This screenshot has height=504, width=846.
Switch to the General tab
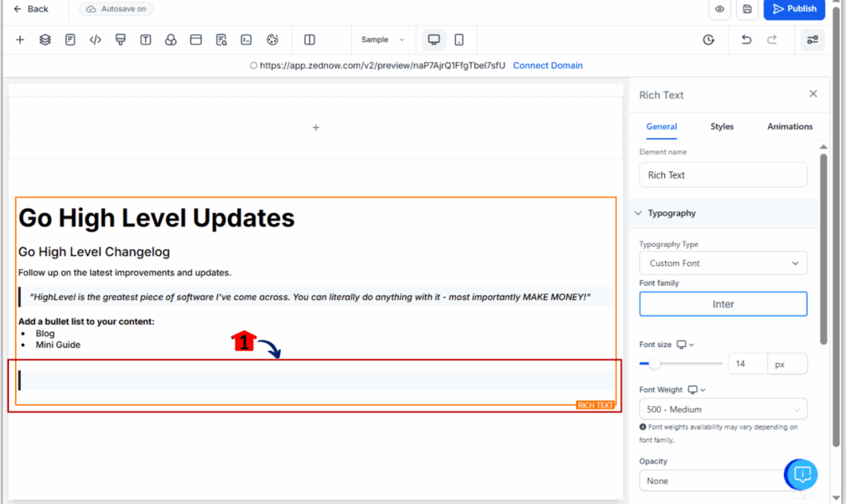tap(662, 126)
